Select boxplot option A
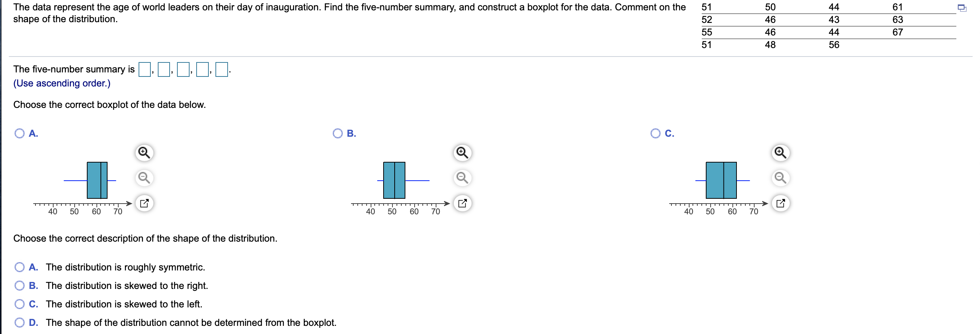This screenshot has height=334, width=980. pos(20,133)
